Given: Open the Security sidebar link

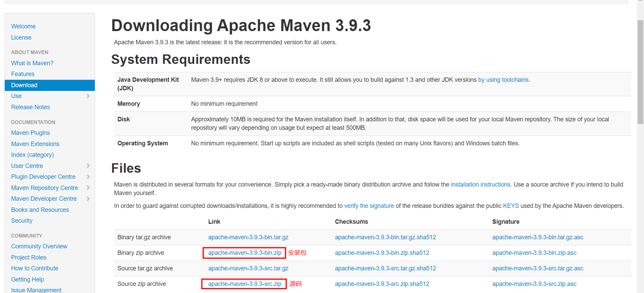Looking at the screenshot, I should click(22, 221).
